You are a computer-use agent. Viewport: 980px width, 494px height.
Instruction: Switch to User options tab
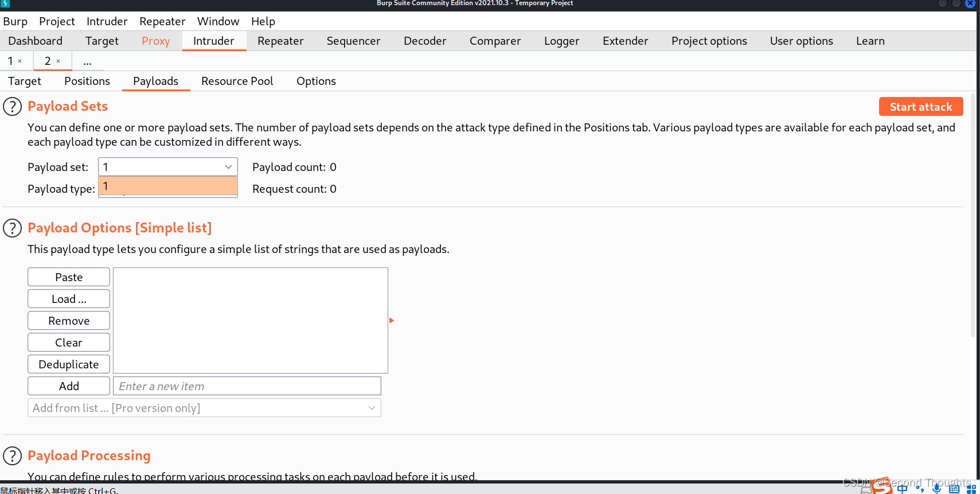(802, 41)
